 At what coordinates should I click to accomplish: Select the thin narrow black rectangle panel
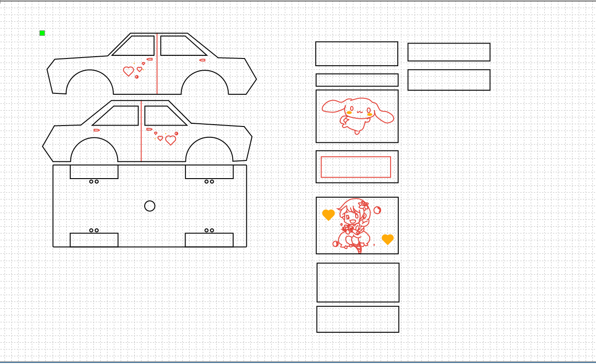(357, 80)
